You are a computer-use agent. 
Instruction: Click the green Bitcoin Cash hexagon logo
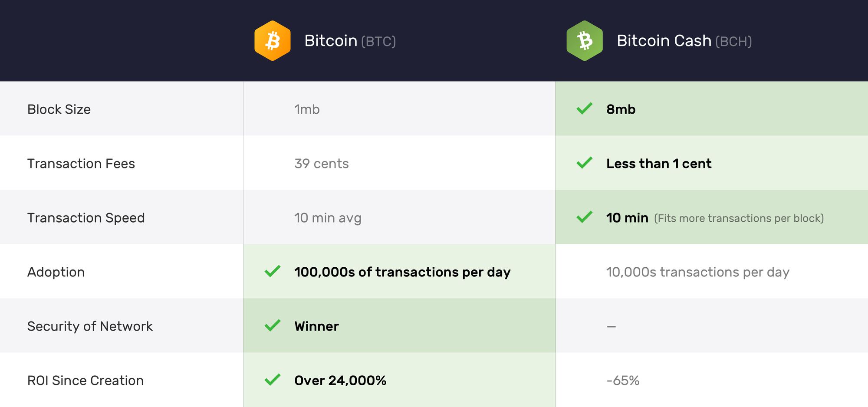click(585, 41)
